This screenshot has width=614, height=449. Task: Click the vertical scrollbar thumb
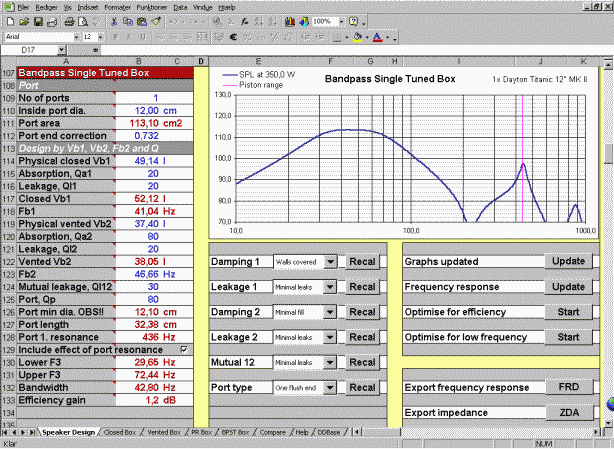608,154
